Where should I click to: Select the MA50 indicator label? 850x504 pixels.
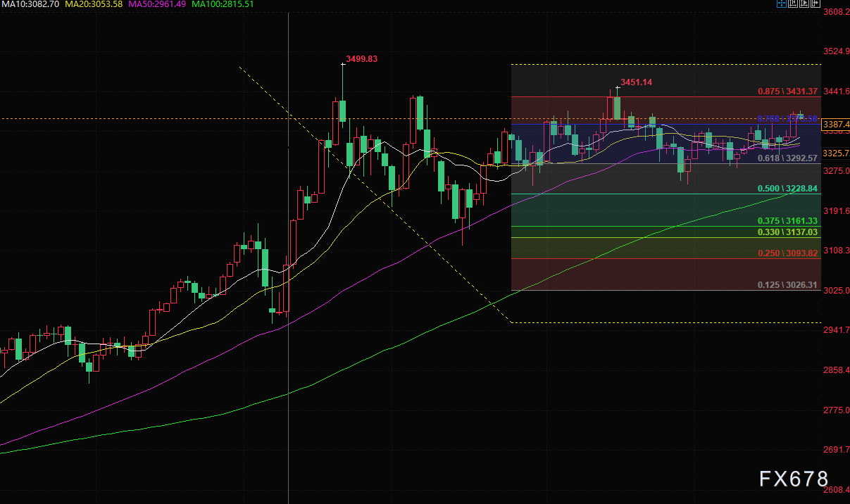point(157,4)
